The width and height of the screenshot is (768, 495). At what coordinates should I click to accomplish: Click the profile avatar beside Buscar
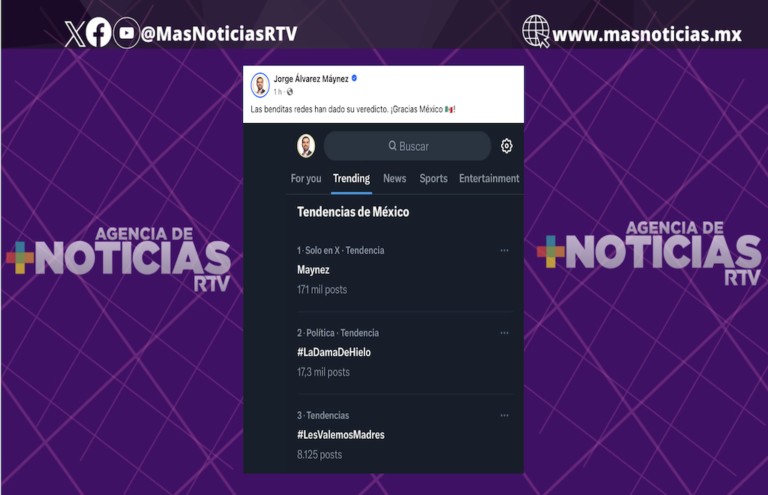coord(306,146)
